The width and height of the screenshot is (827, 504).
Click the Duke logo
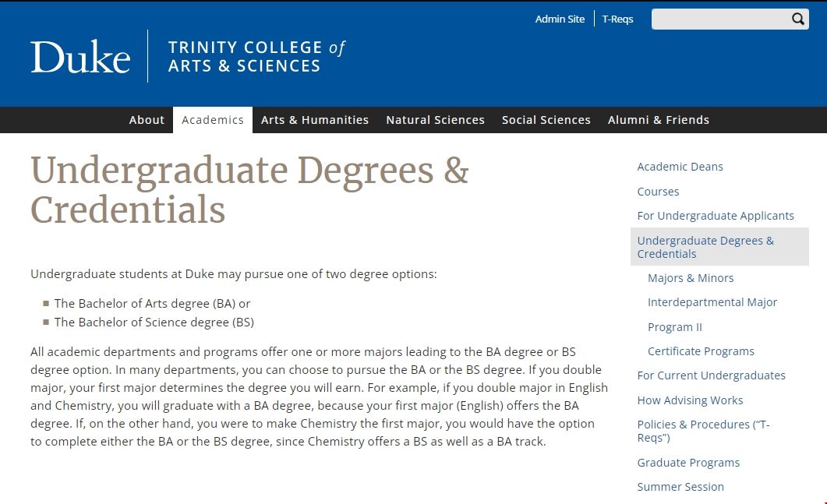point(80,55)
